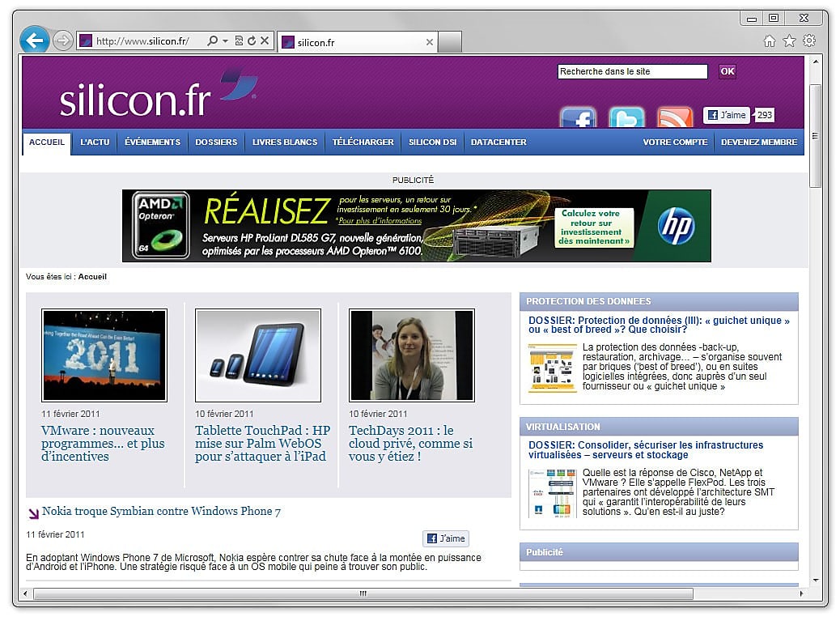This screenshot has width=840, height=621.
Task: Open the TÉLÉCHARGER menu item
Action: [x=363, y=142]
